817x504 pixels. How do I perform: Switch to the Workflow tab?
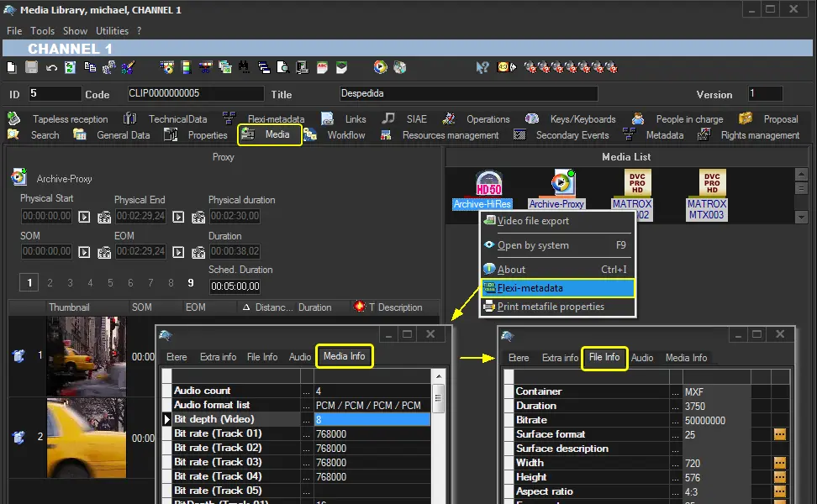[x=345, y=135]
